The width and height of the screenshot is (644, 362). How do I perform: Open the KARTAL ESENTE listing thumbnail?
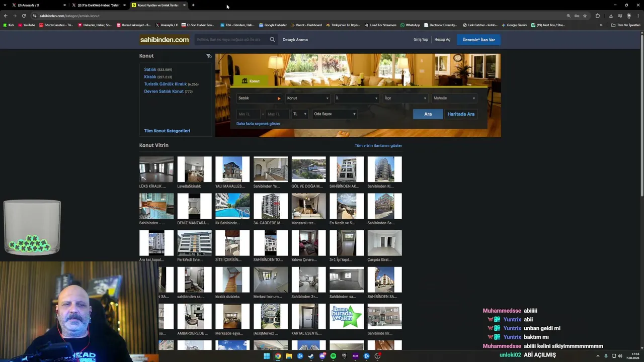(x=308, y=316)
